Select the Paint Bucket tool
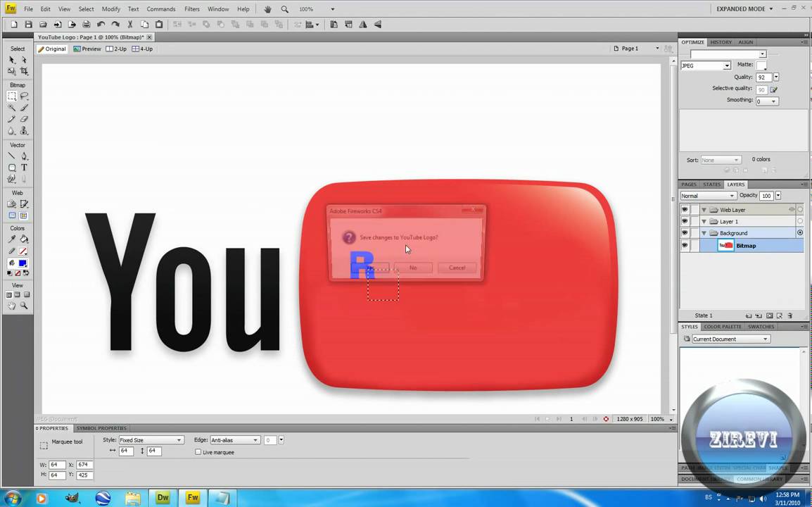This screenshot has height=507, width=812. tap(24, 239)
